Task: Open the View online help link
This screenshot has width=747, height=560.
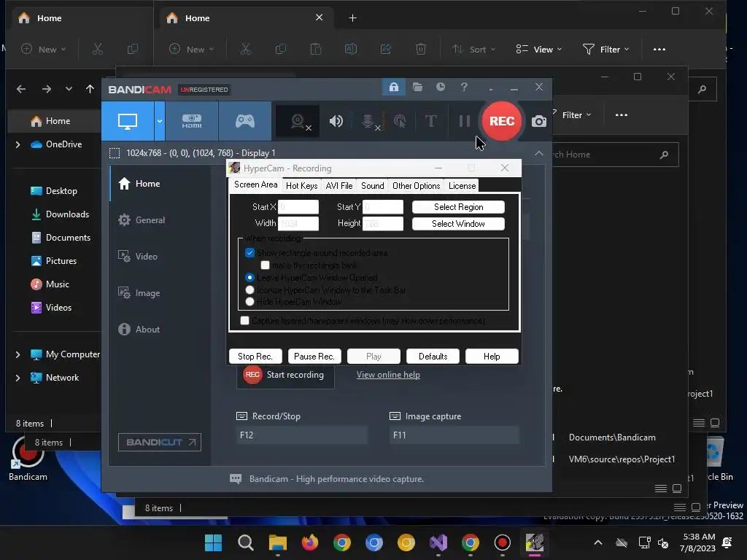Action: coord(388,376)
